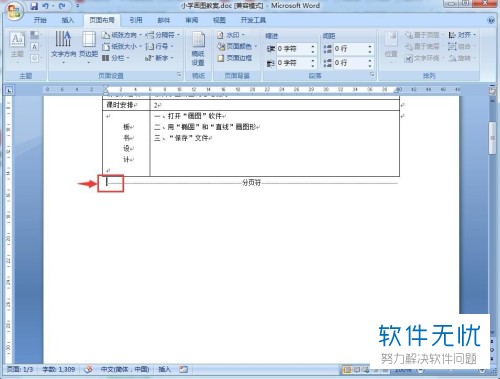Launch the 页面设置 (Page Setup) dialog

[x=179, y=75]
